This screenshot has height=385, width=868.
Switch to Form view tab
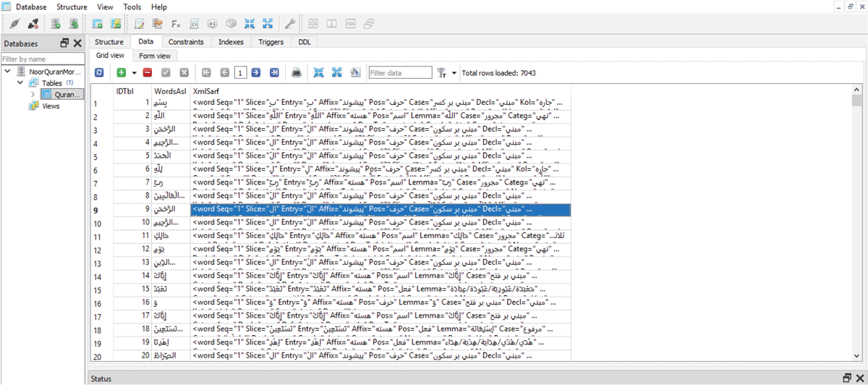coord(155,56)
